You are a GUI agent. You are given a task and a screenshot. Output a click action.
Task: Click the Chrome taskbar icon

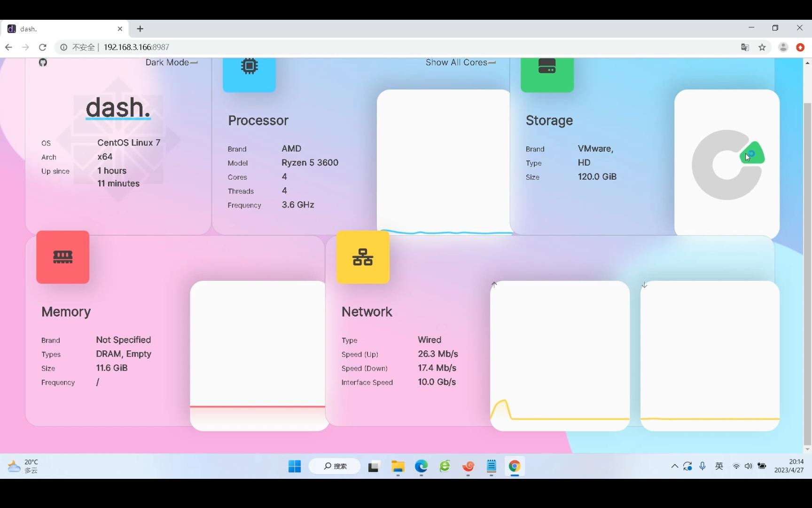tap(515, 466)
